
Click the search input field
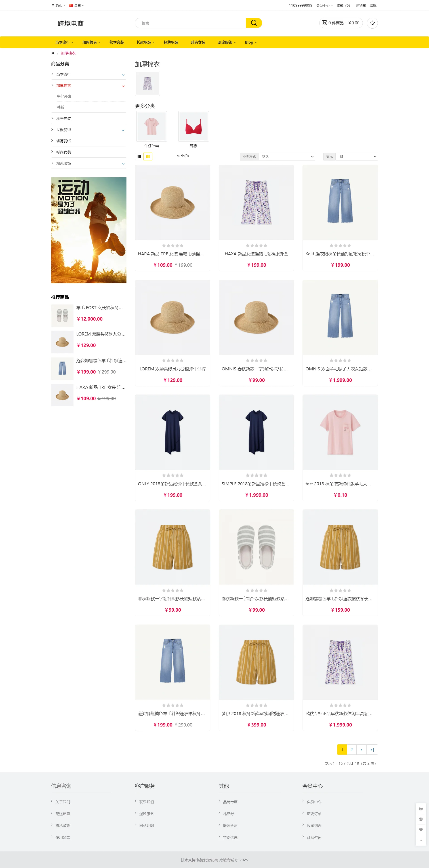coord(191,23)
